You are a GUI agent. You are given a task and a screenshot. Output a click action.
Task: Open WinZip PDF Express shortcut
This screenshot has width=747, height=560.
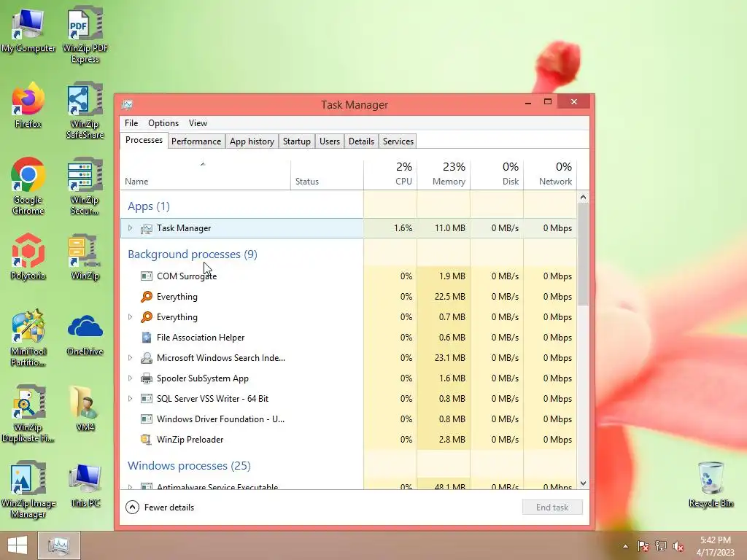85,34
